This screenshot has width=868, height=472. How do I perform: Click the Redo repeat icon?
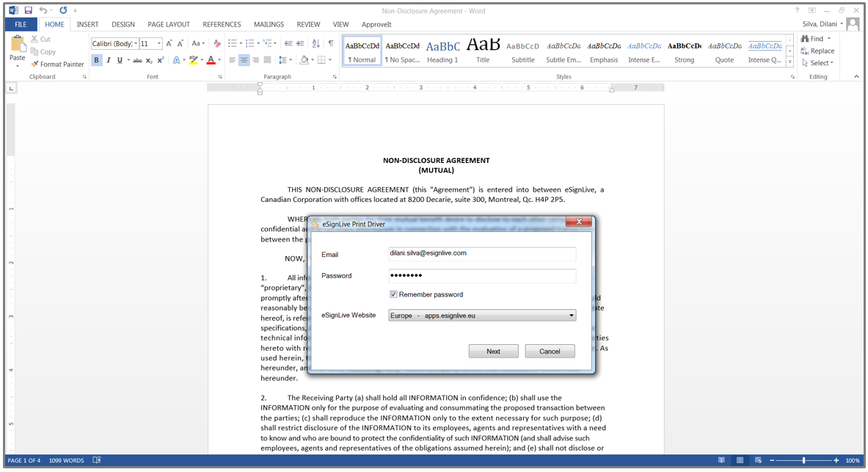click(x=63, y=10)
